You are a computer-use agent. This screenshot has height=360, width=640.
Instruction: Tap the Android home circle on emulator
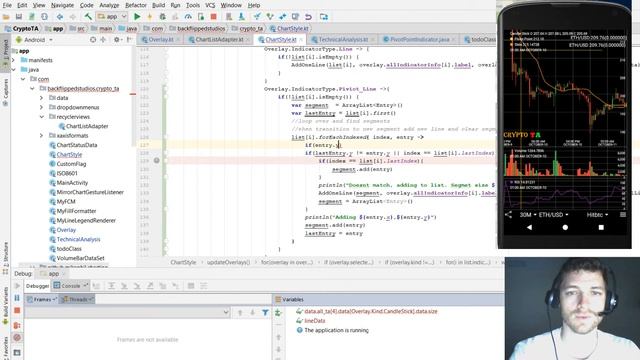point(565,227)
